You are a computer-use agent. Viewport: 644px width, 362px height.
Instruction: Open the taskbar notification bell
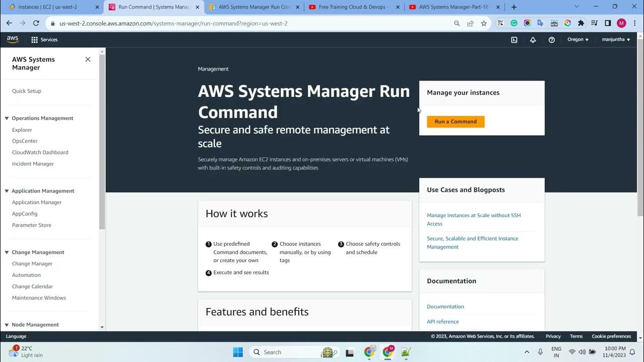point(632,352)
